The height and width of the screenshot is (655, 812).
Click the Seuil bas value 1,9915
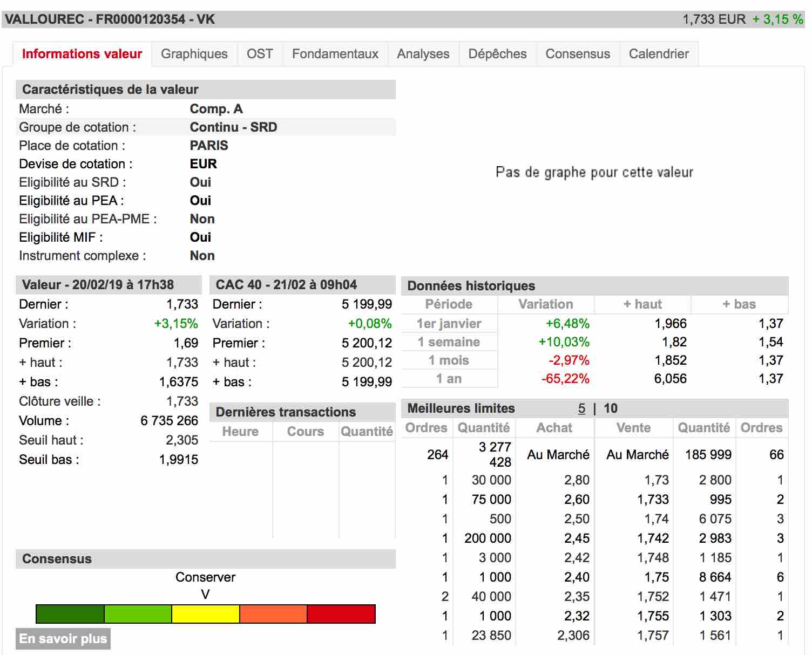(x=179, y=460)
